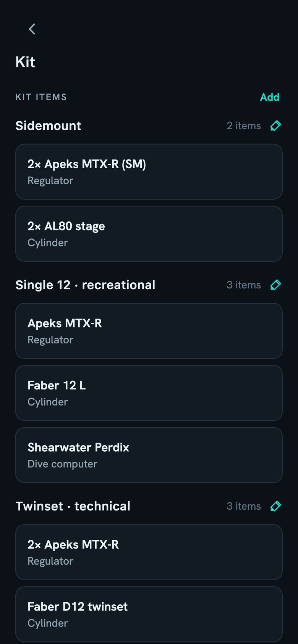Open the Faber 12 L cylinder card
Screen dimensions: 298x644
(x=149, y=393)
